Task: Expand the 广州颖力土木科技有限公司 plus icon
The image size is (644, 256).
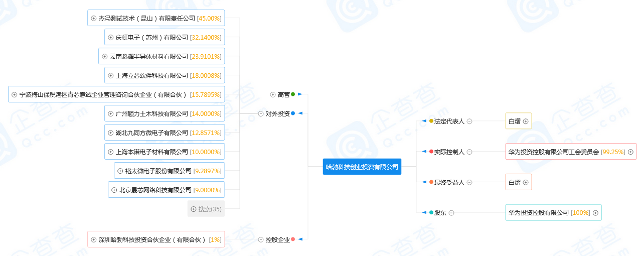Action: coord(111,113)
